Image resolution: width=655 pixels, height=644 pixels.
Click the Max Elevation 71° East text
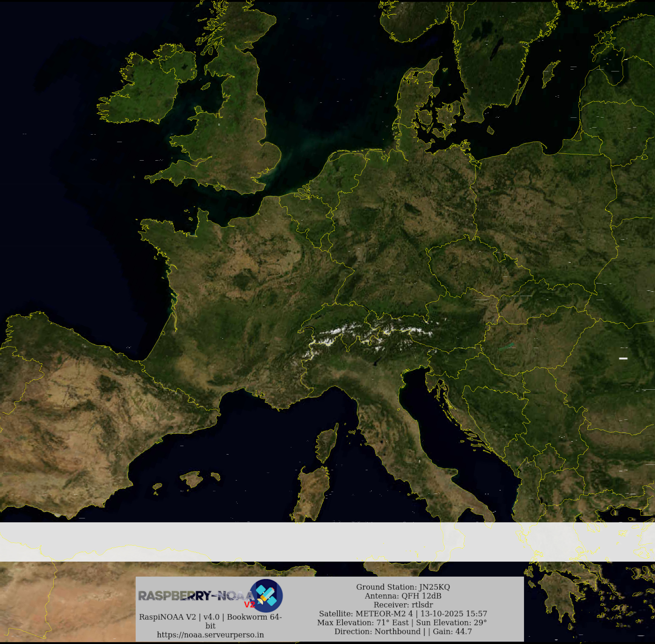[364, 622]
